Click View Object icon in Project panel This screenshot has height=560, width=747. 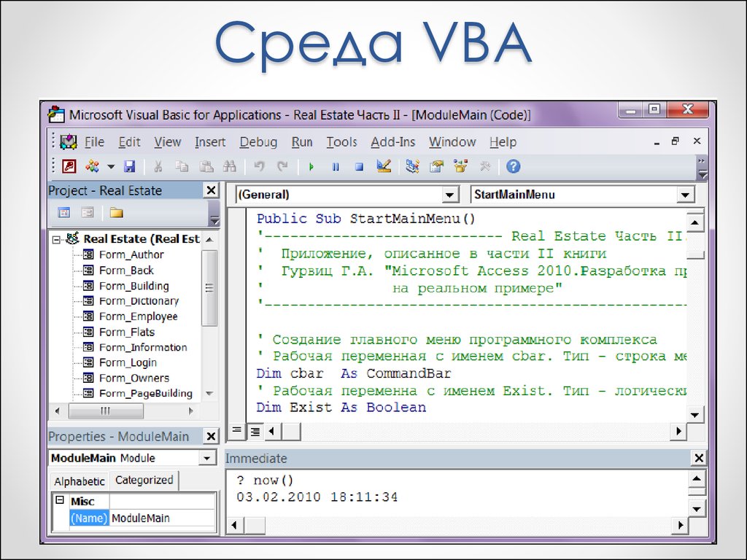(88, 212)
